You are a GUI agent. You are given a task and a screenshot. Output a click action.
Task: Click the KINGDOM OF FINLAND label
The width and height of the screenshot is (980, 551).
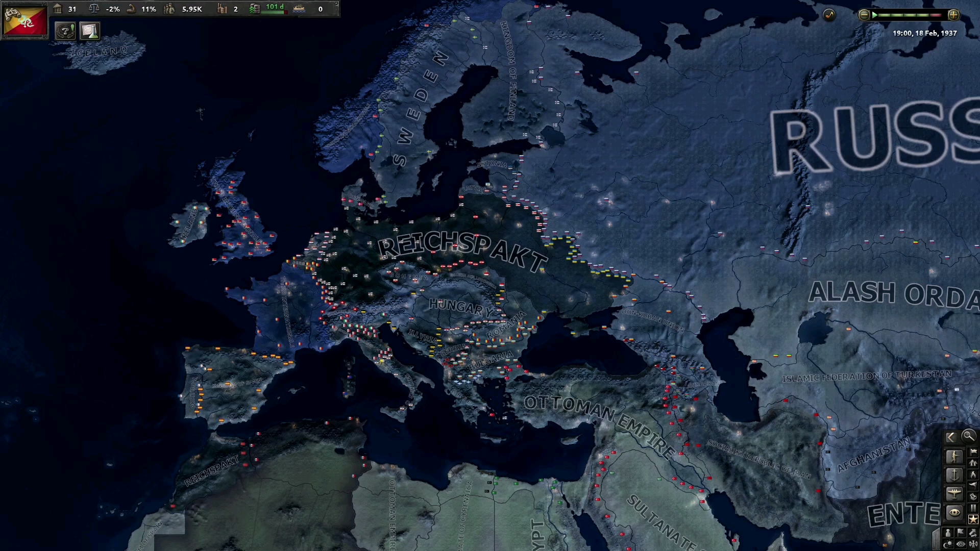click(x=509, y=70)
